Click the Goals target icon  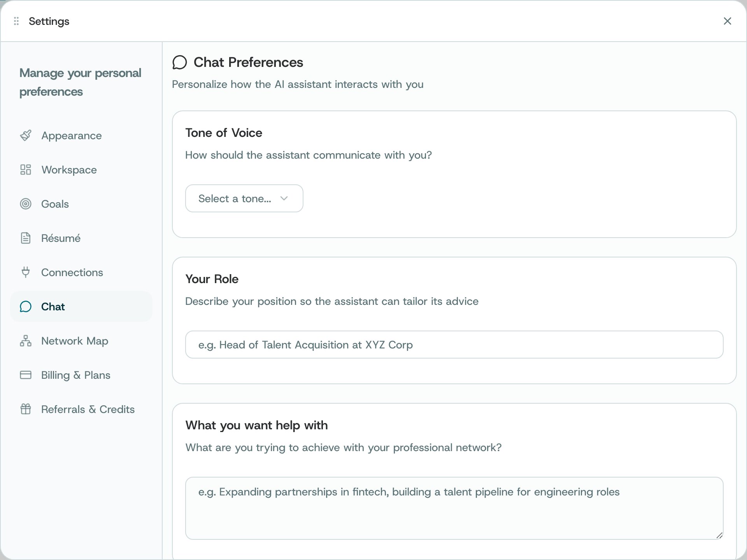tap(26, 204)
